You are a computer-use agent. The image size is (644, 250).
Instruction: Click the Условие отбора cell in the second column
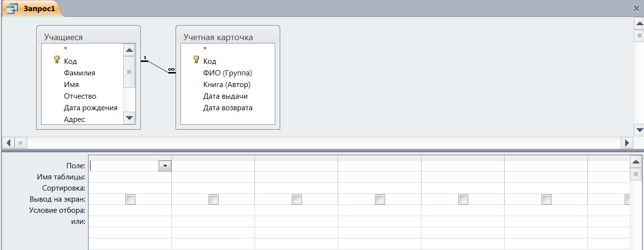point(213,210)
